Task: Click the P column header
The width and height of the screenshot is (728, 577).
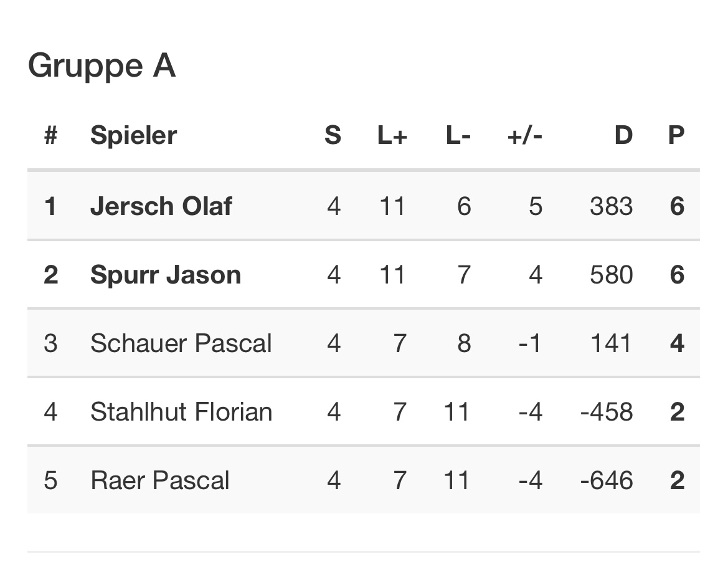Action: pyautogui.click(x=676, y=135)
